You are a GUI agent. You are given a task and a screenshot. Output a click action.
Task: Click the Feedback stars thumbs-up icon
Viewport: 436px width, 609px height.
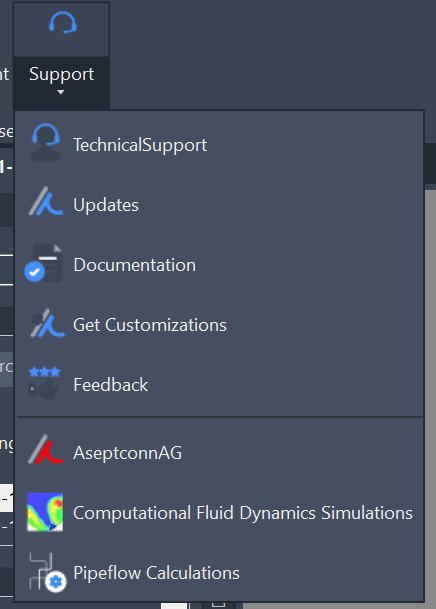tap(44, 383)
